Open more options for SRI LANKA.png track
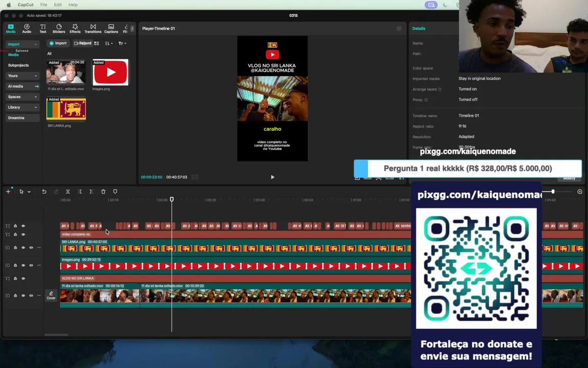Image resolution: width=588 pixels, height=368 pixels. [39, 247]
